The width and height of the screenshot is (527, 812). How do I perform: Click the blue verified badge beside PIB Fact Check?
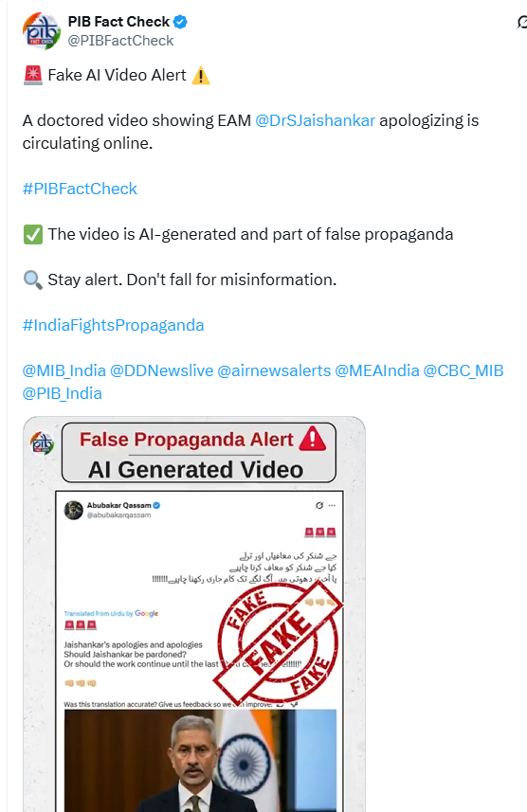[180, 22]
